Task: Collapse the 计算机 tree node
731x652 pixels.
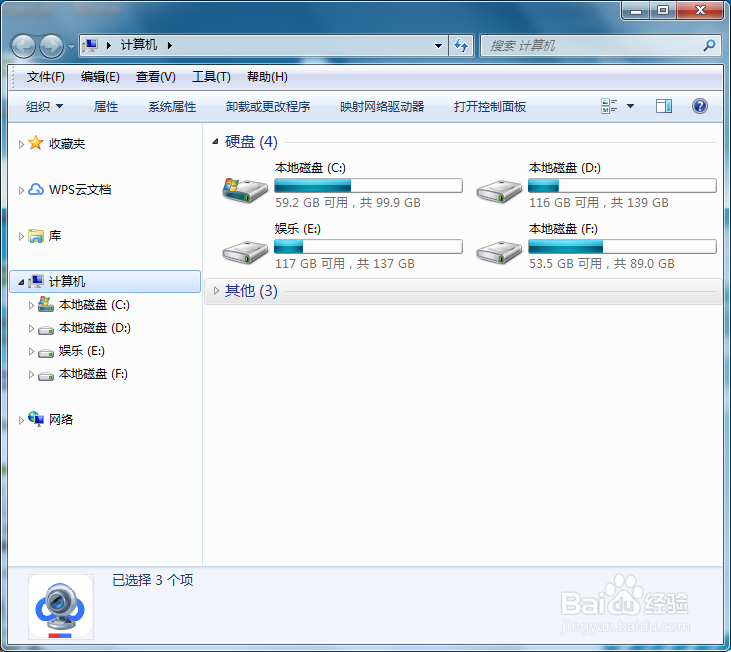Action: 21,282
